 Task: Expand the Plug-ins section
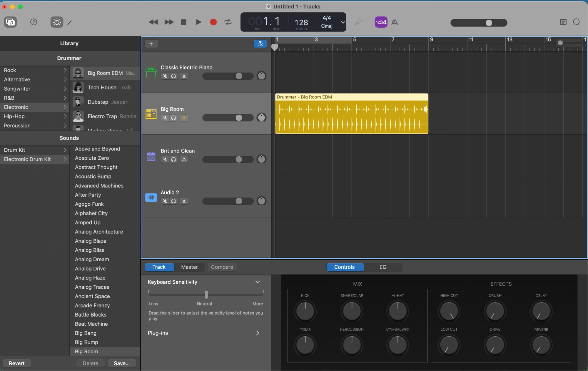(258, 333)
